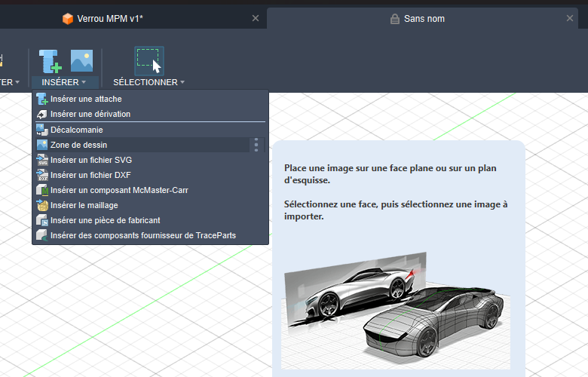Collapse the INSÉRER dropdown
The width and height of the screenshot is (588, 377).
(65, 82)
